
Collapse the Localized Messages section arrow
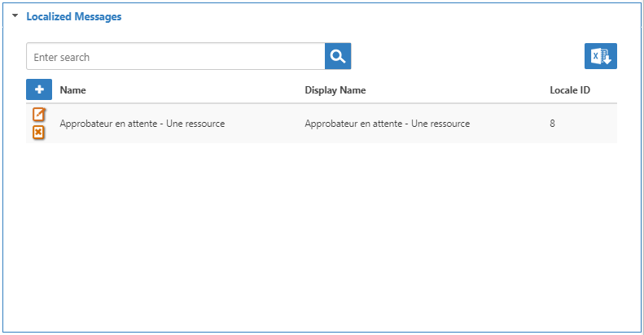15,17
